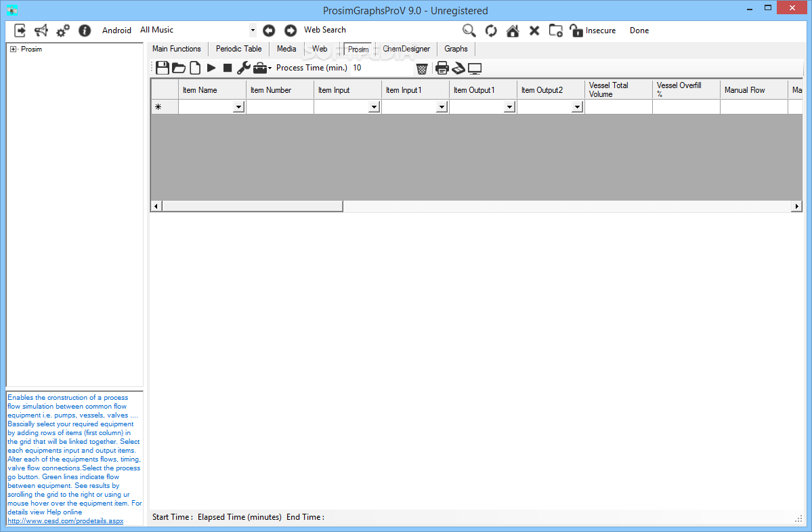Switch to the ChemDesigner tab

pyautogui.click(x=406, y=49)
